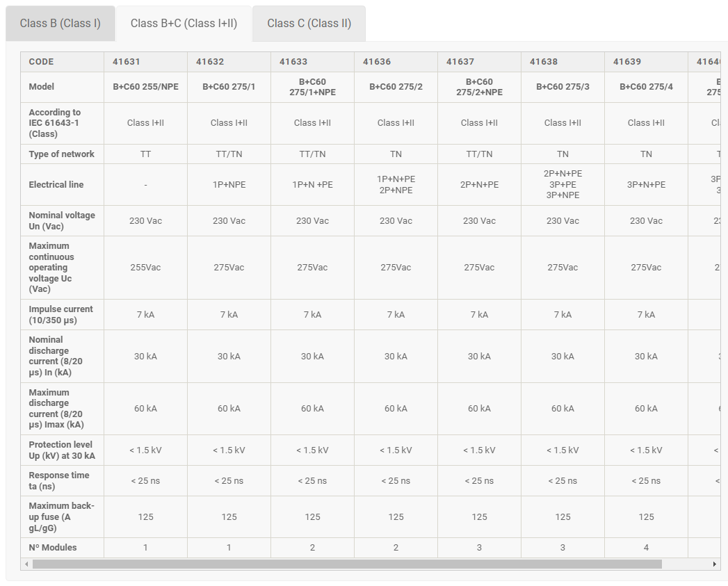The image size is (728, 586).
Task: Click the < 25 ns value for 41639
Action: pos(646,481)
